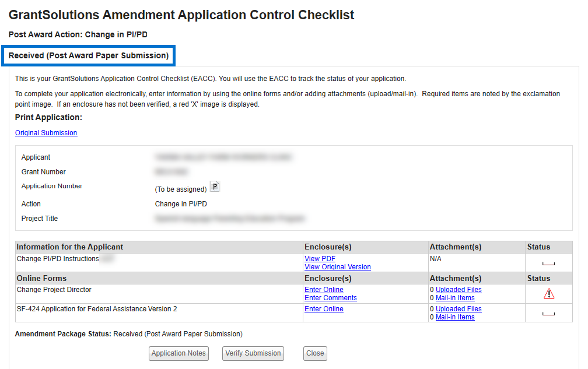This screenshot has width=588, height=369.
Task: Open View PDF for Change PI/PD Instructions
Action: (x=320, y=259)
